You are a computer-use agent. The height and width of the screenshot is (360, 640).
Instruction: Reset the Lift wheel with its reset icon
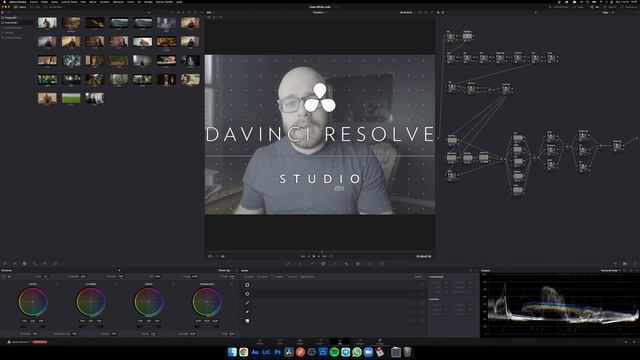coord(57,284)
